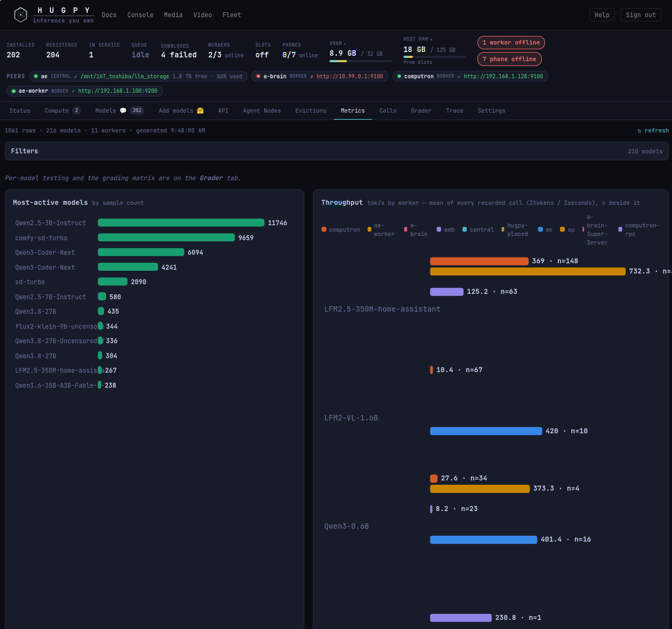
Task: Click the computron-rpc legend swatch
Action: coord(621,230)
